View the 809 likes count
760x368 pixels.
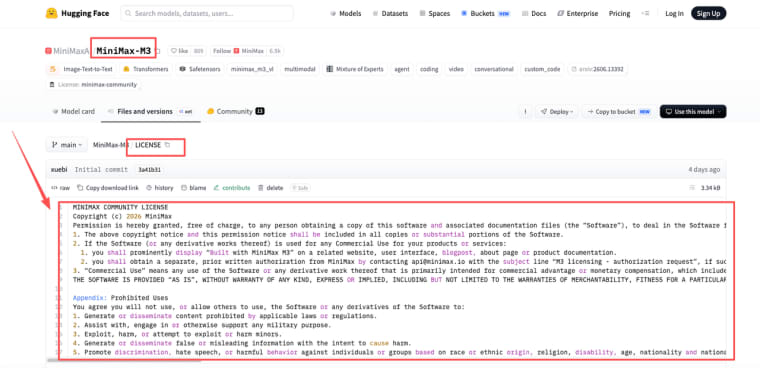[x=198, y=51]
